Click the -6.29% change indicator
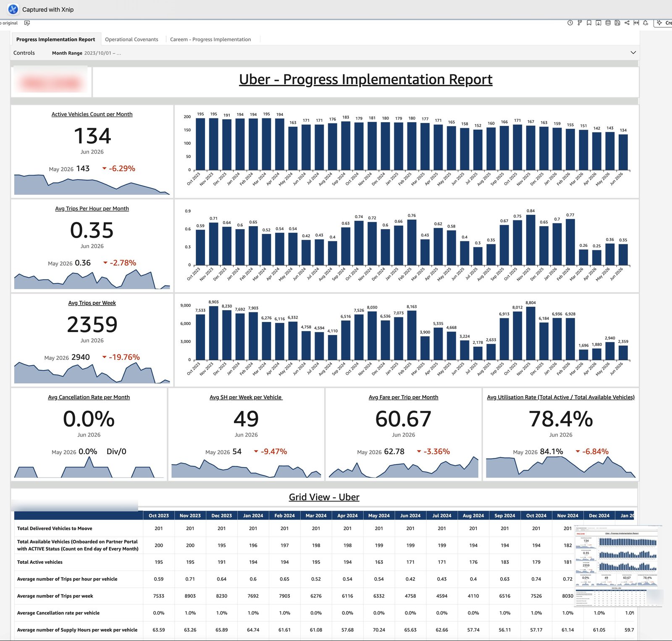Viewport: 672px width, 641px height. (x=119, y=168)
